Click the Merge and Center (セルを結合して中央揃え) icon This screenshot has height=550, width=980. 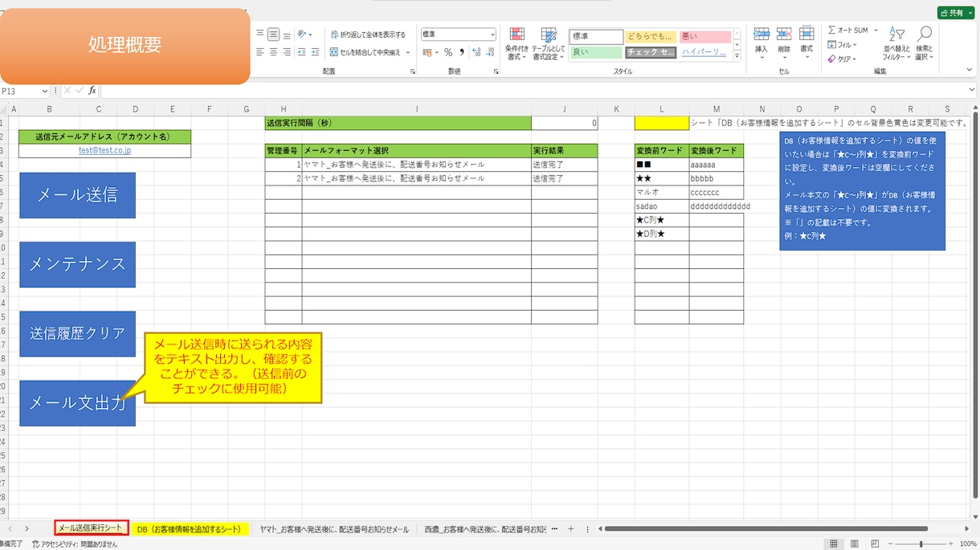(x=334, y=52)
